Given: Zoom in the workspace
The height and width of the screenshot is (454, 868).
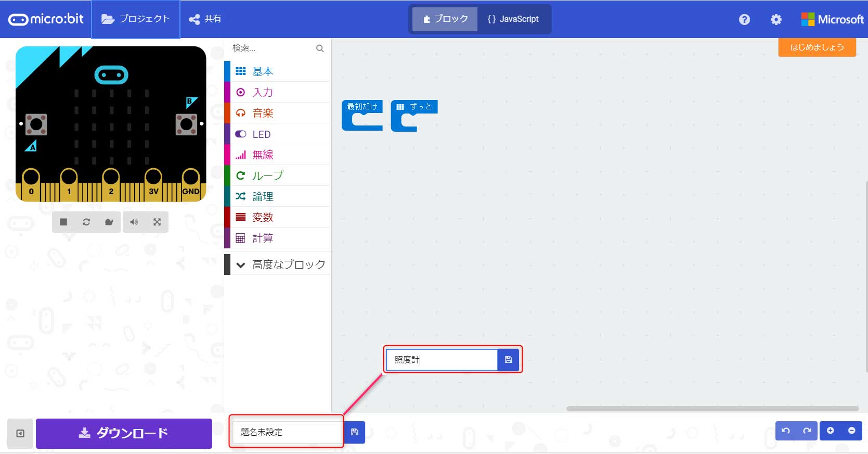Looking at the screenshot, I should pos(831,431).
